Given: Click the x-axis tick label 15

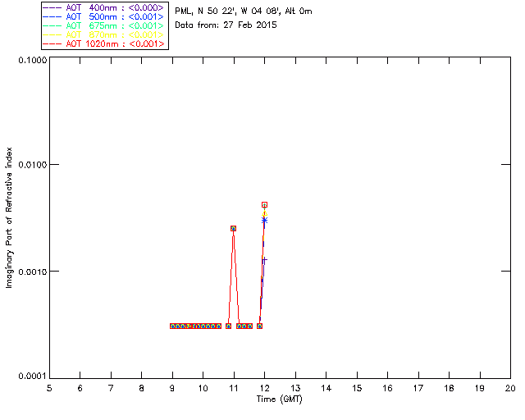Looking at the screenshot, I should pos(357,389).
